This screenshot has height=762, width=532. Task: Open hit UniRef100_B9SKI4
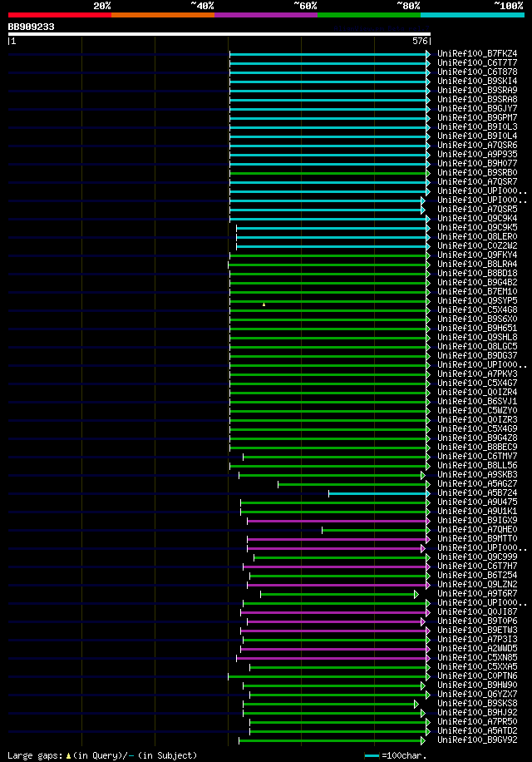point(477,82)
